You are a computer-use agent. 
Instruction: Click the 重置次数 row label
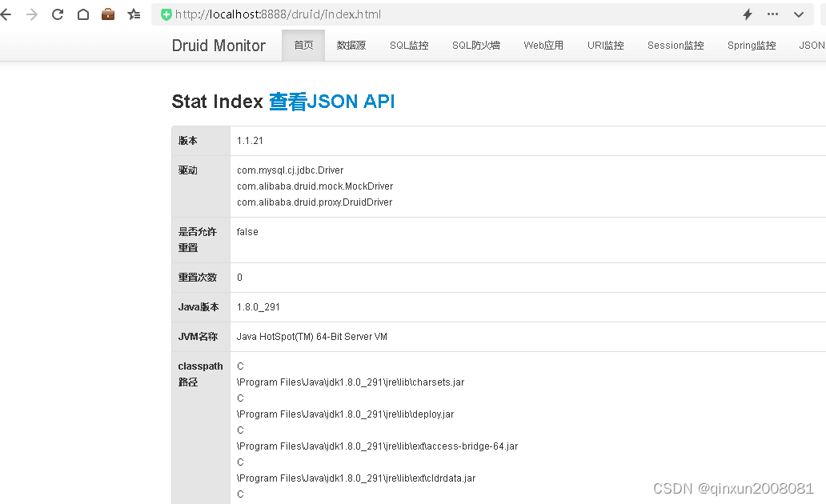(198, 278)
